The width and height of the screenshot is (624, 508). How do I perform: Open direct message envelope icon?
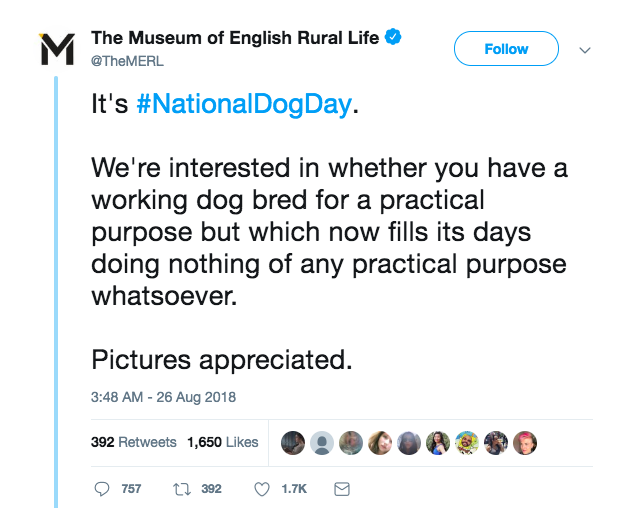341,489
